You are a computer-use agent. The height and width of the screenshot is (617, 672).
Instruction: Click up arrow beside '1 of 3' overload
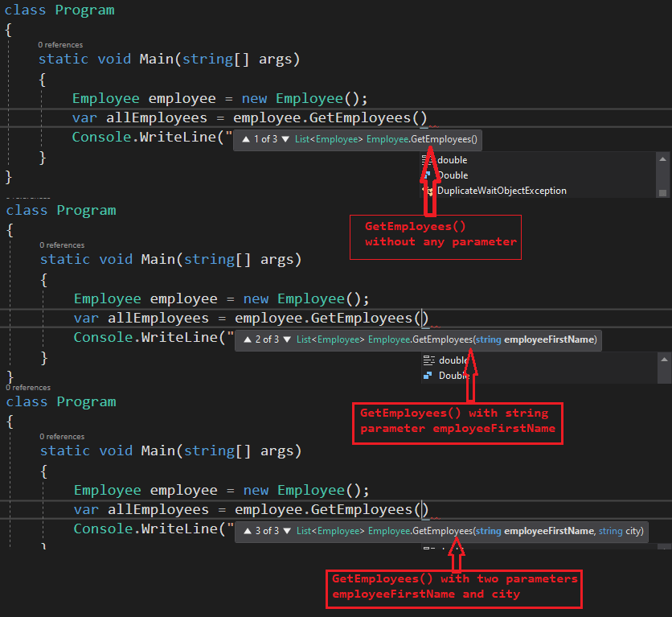tap(246, 139)
